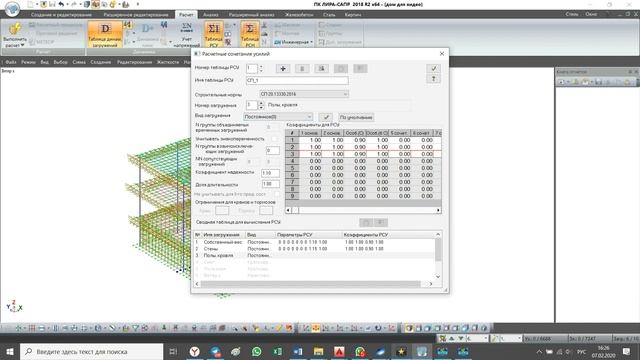The width and height of the screenshot is (640, 360).
Task: Open Файл menu
Action: coord(11,62)
